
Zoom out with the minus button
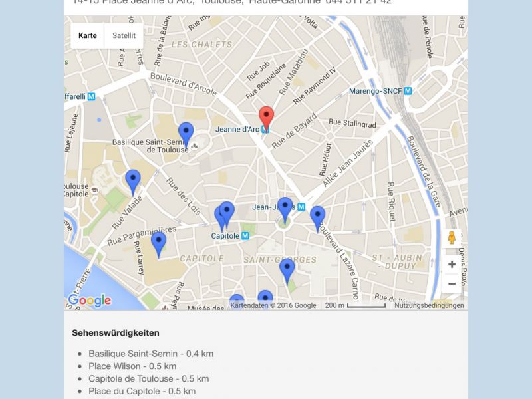[x=452, y=283]
